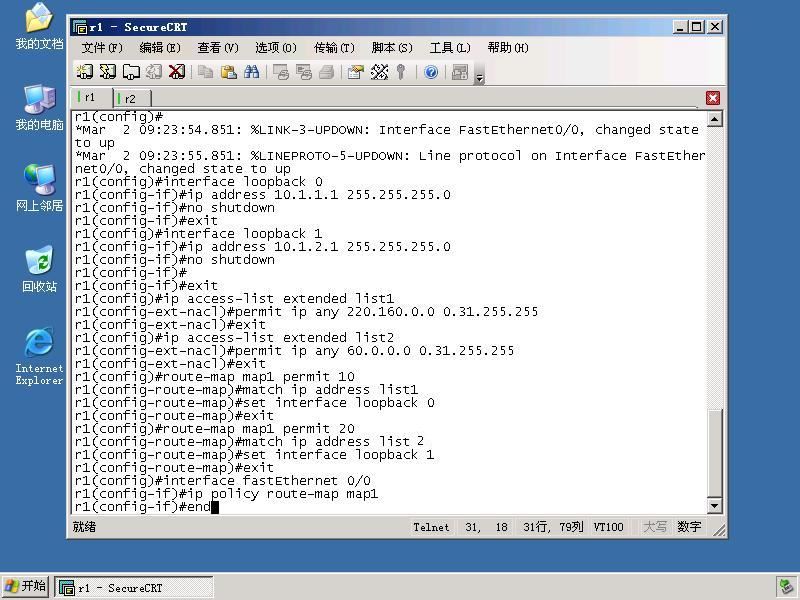
Task: Click the VT100 status bar entry
Action: click(x=608, y=527)
